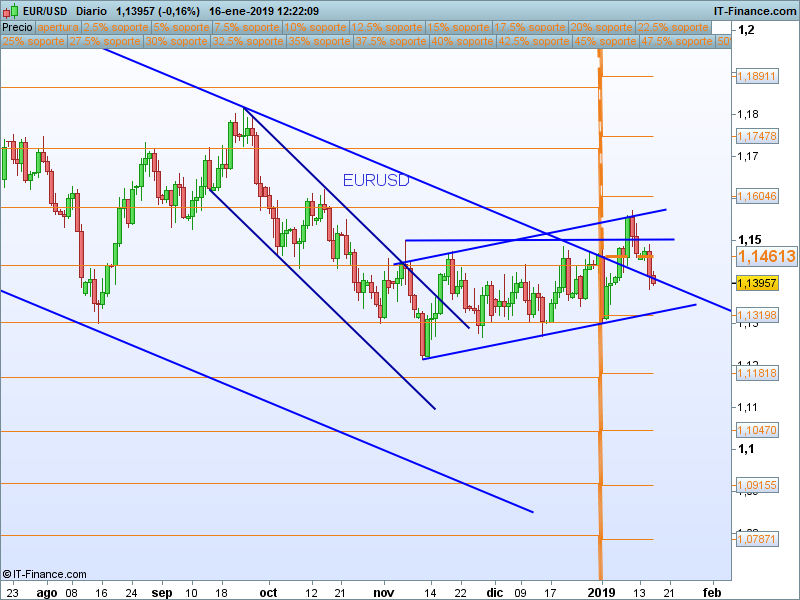
Task: Select the apertura indicator label
Action: (58, 28)
